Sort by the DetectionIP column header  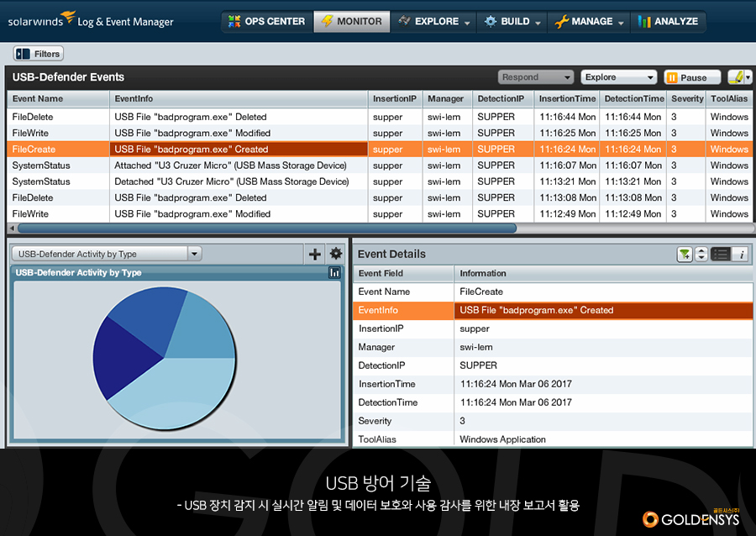point(503,99)
